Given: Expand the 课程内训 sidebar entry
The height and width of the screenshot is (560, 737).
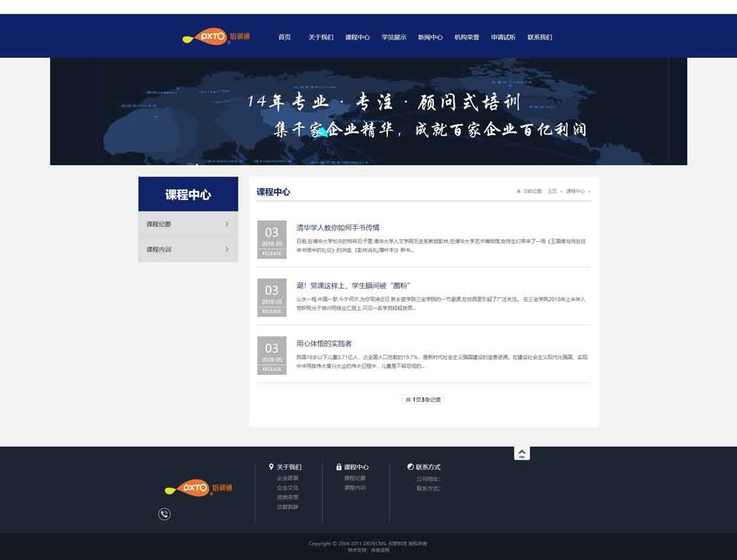Looking at the screenshot, I should 188,249.
